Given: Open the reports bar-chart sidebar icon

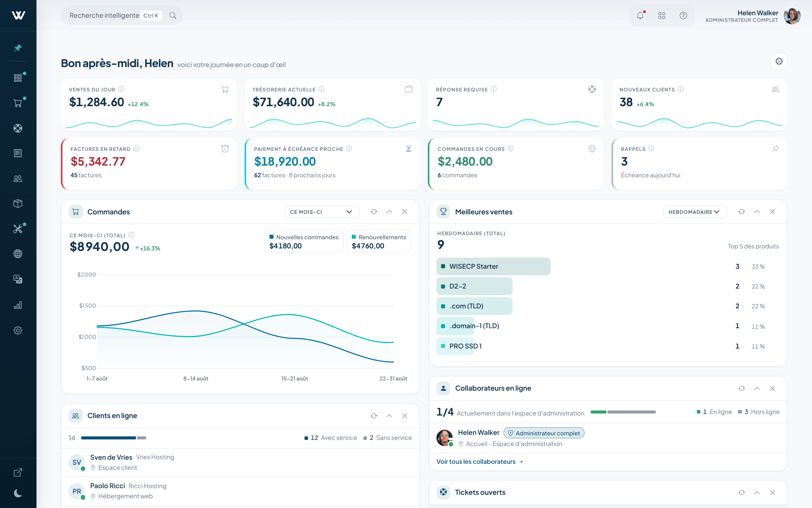Looking at the screenshot, I should tap(18, 305).
